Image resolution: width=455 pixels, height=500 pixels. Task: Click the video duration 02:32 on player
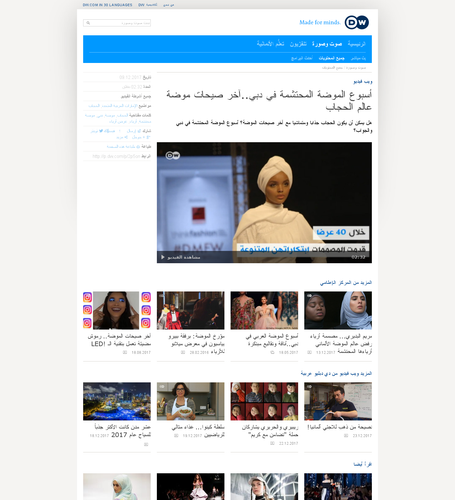(x=358, y=257)
